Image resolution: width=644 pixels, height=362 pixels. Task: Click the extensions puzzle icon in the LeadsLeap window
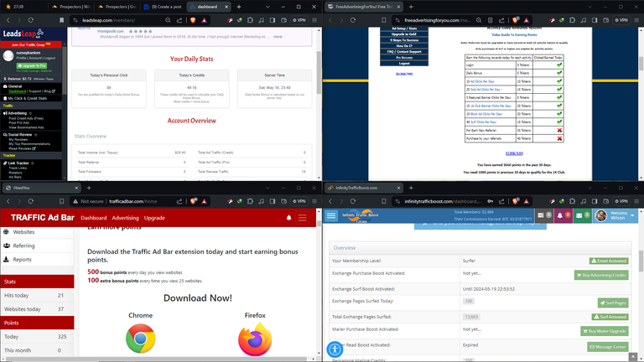point(250,20)
